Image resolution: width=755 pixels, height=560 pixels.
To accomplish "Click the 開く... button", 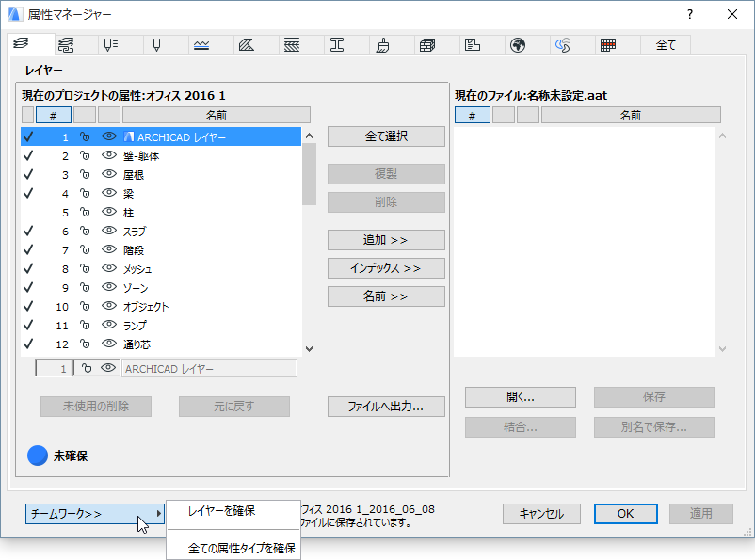I will (521, 397).
